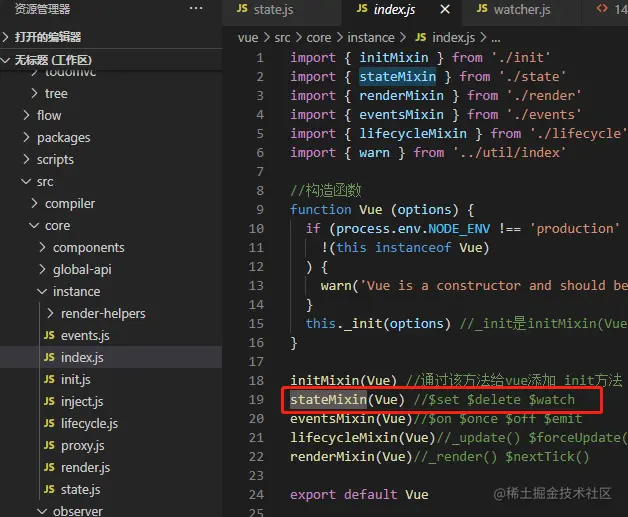The height and width of the screenshot is (517, 628).
Task: Click the initMixin(Vue) call on line 18
Action: 343,380
